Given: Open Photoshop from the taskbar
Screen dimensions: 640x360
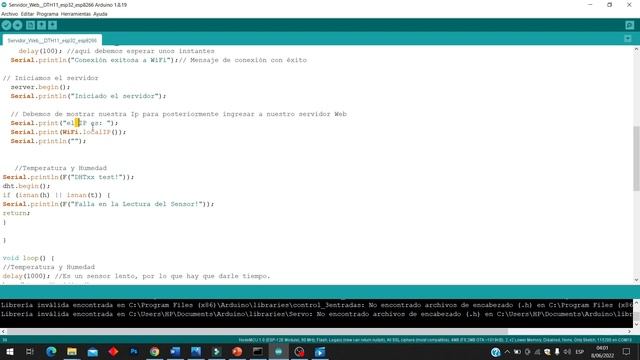Looking at the screenshot, I should [134, 351].
